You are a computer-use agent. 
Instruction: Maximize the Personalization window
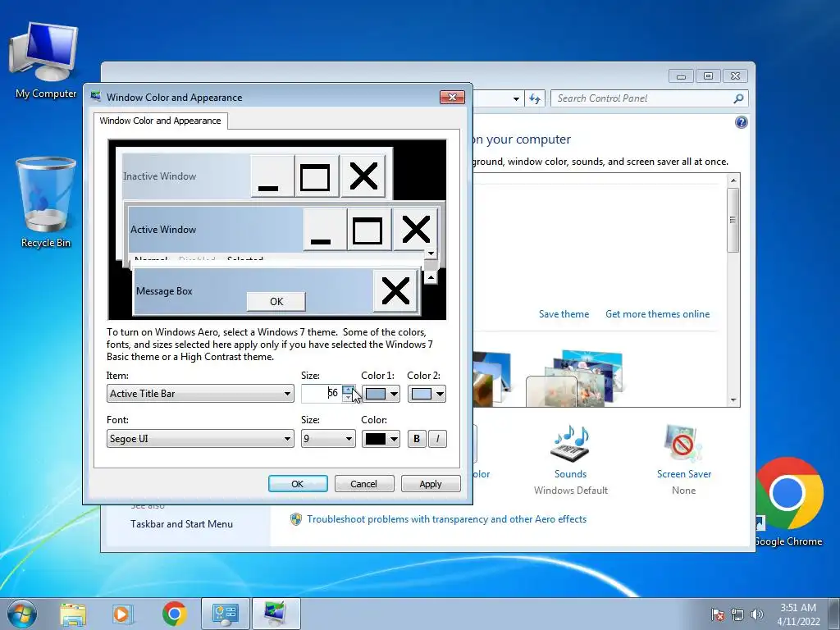point(708,76)
